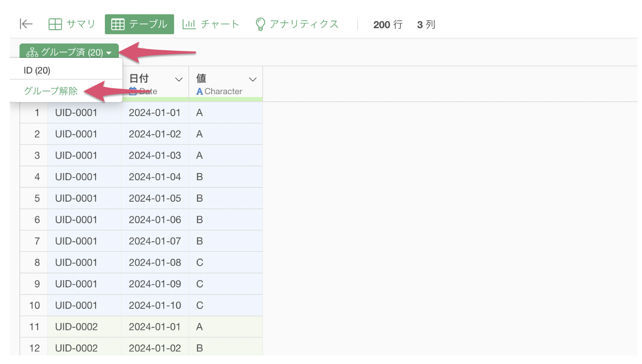642x364 pixels.
Task: Select value B in row 4
Action: click(x=226, y=177)
